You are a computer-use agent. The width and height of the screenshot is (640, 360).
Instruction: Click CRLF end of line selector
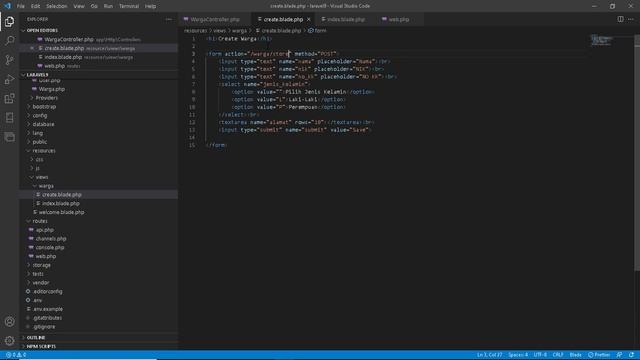(558, 355)
